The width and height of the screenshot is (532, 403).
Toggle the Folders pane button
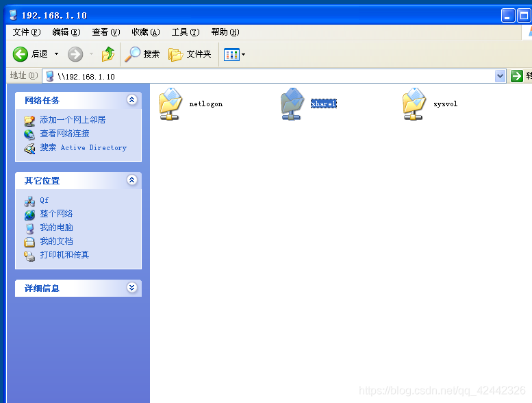coord(190,54)
